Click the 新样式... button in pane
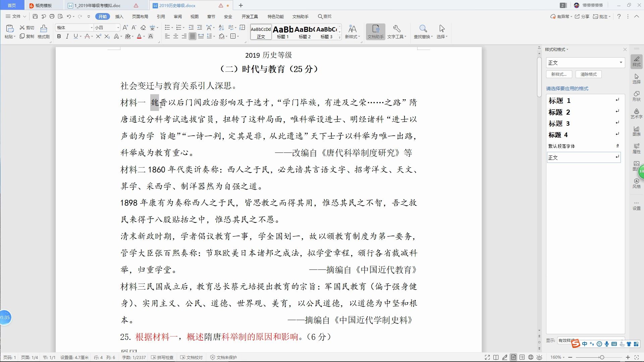 [x=559, y=74]
